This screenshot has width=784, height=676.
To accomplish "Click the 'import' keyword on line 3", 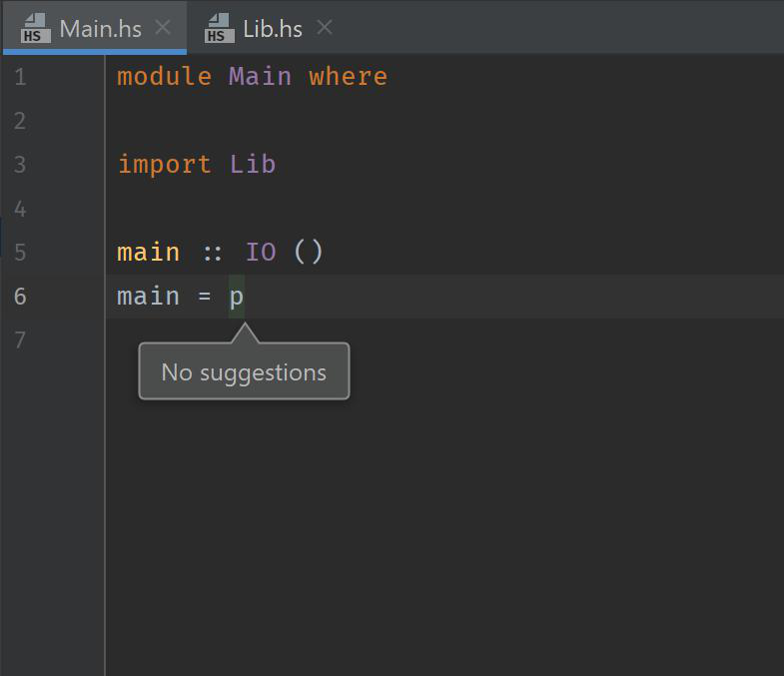I will [164, 165].
